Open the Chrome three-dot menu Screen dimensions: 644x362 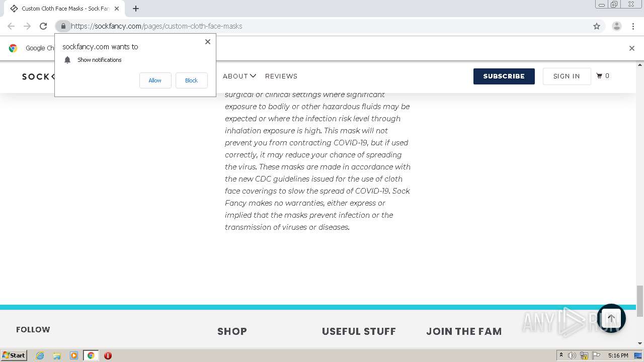(x=633, y=26)
